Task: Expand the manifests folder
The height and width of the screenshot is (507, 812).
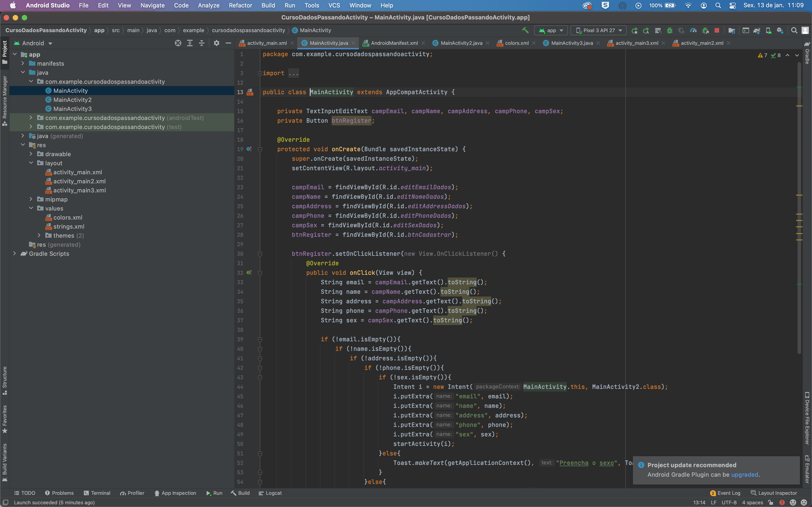Action: coord(23,63)
